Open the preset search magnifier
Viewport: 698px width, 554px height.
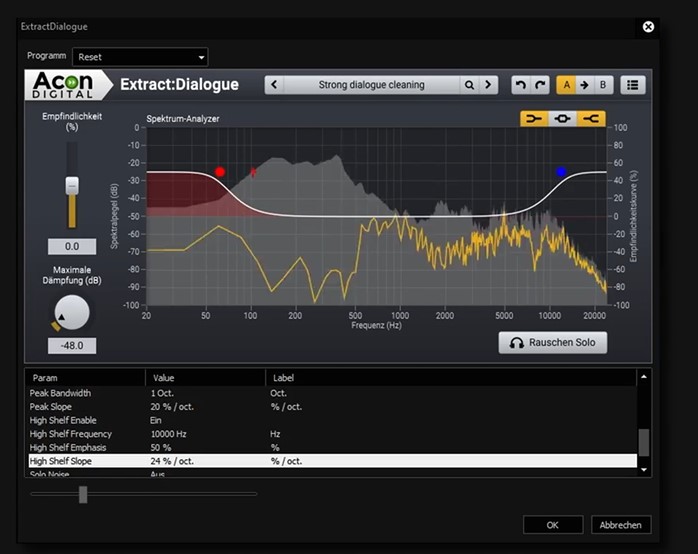pos(469,85)
